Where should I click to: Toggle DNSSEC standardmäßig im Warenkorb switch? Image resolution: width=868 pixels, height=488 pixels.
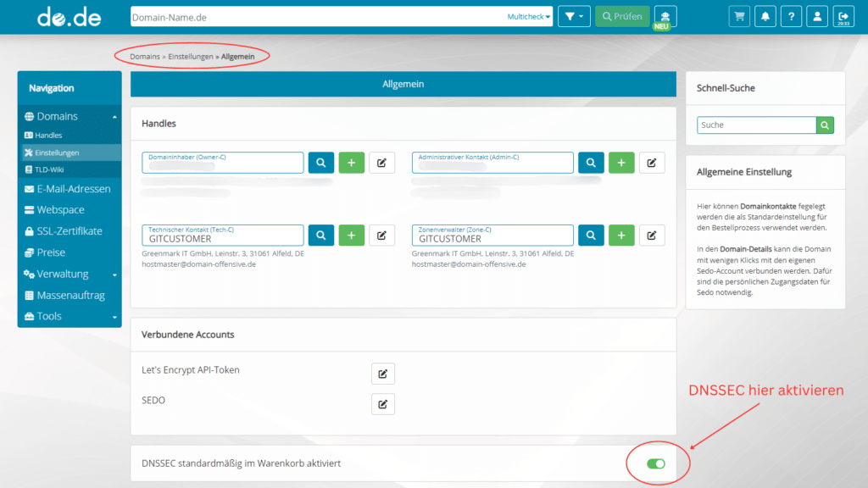(x=656, y=463)
